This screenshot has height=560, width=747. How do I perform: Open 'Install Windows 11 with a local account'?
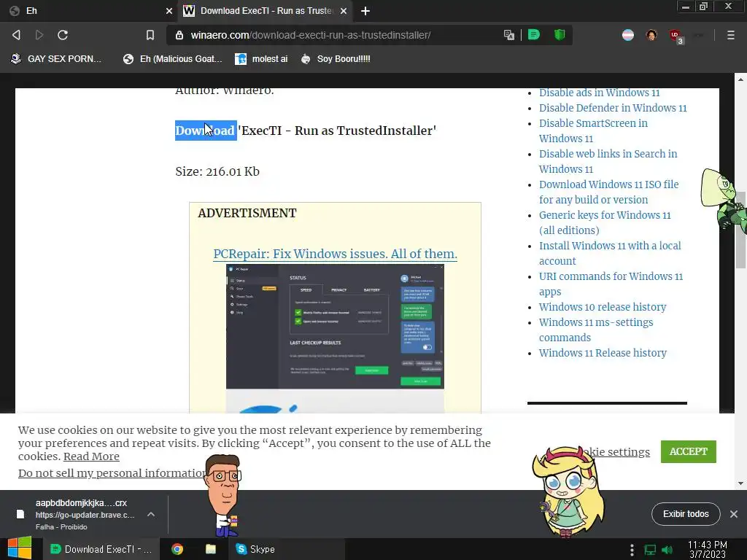[610, 253]
